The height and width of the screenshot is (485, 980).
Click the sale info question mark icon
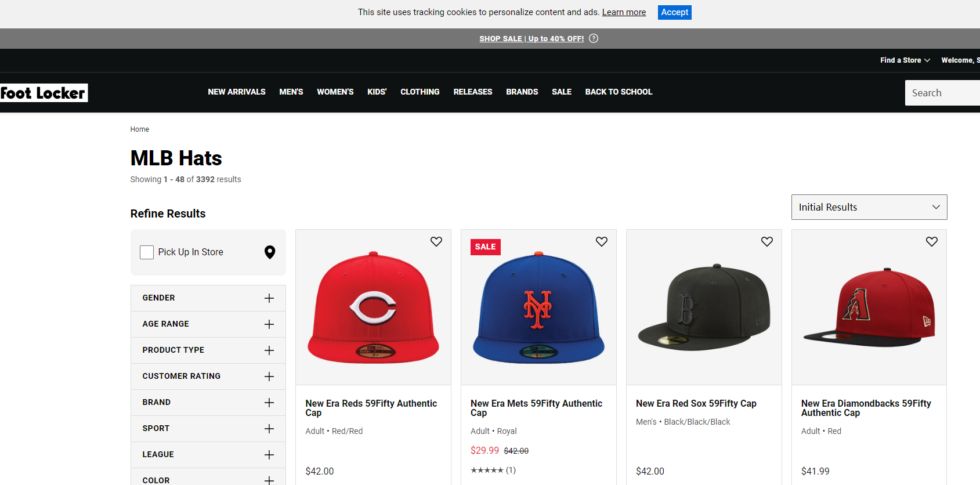pyautogui.click(x=593, y=39)
